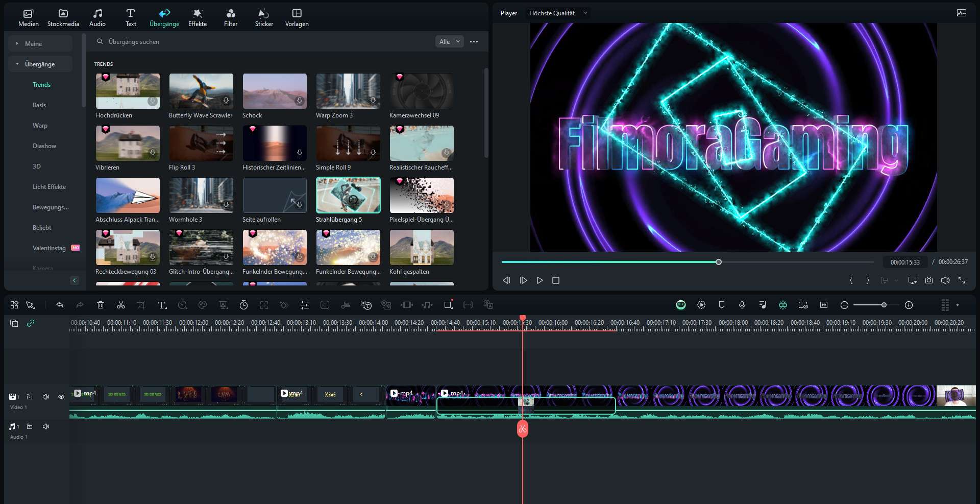
Task: Click the voiceover microphone icon
Action: pyautogui.click(x=742, y=305)
